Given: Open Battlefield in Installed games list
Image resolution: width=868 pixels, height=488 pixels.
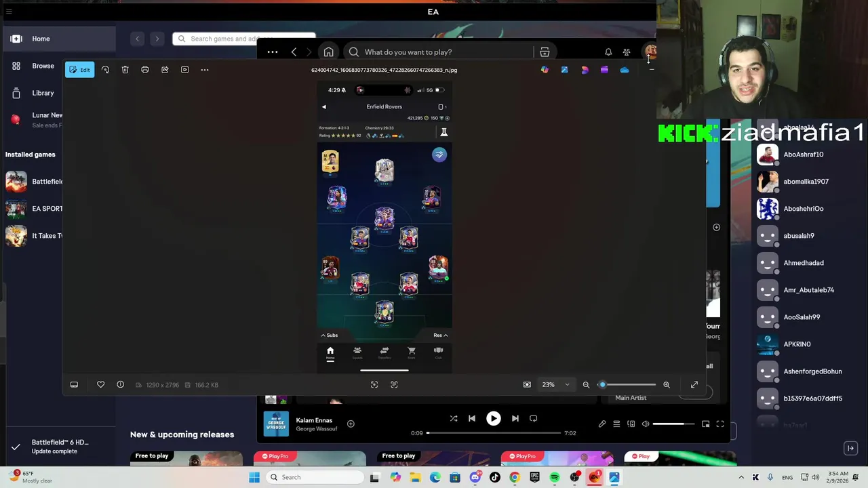Looking at the screenshot, I should (34, 182).
